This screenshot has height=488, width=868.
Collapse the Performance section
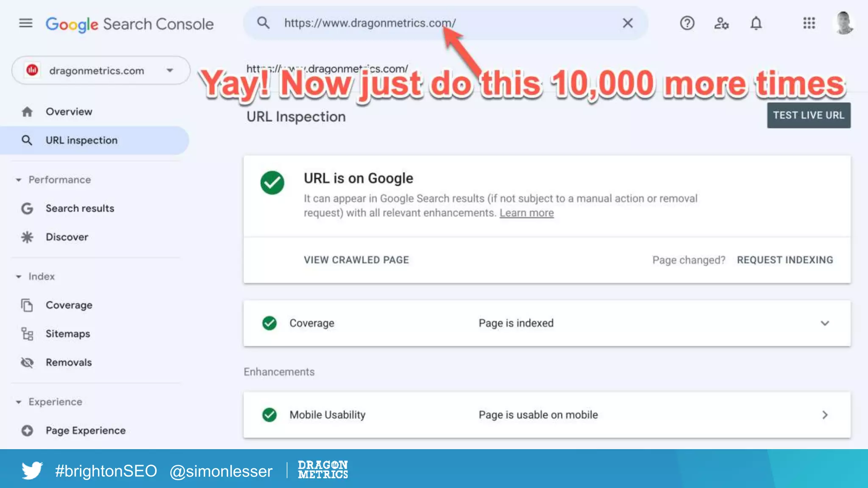[19, 180]
